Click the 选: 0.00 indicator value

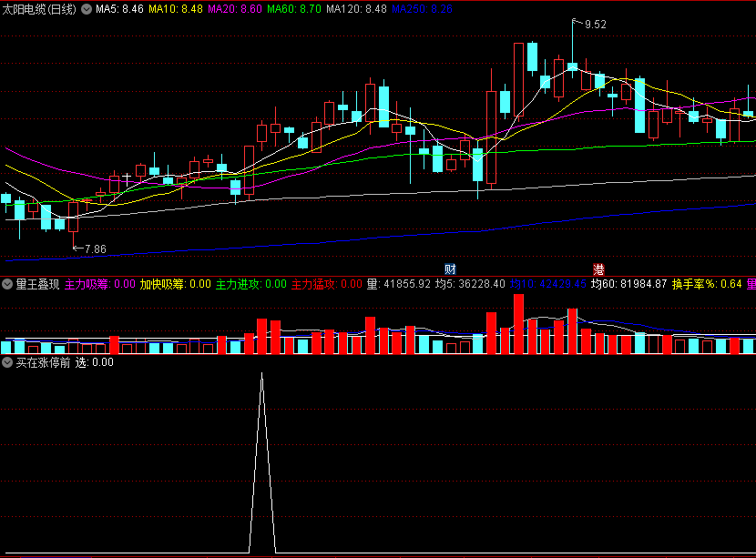[95, 362]
